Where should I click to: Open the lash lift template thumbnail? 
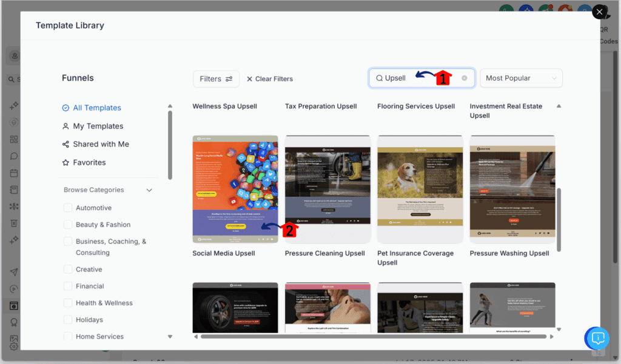click(x=327, y=308)
